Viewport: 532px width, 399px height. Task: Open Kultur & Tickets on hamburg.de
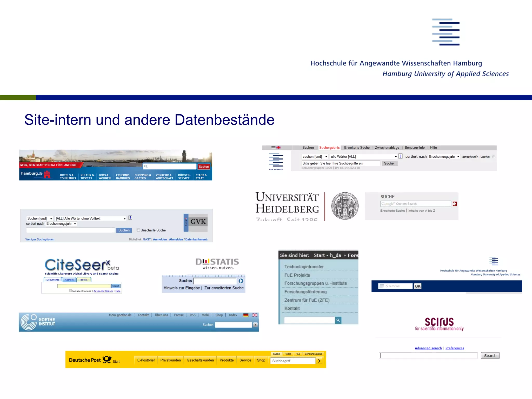[87, 177]
